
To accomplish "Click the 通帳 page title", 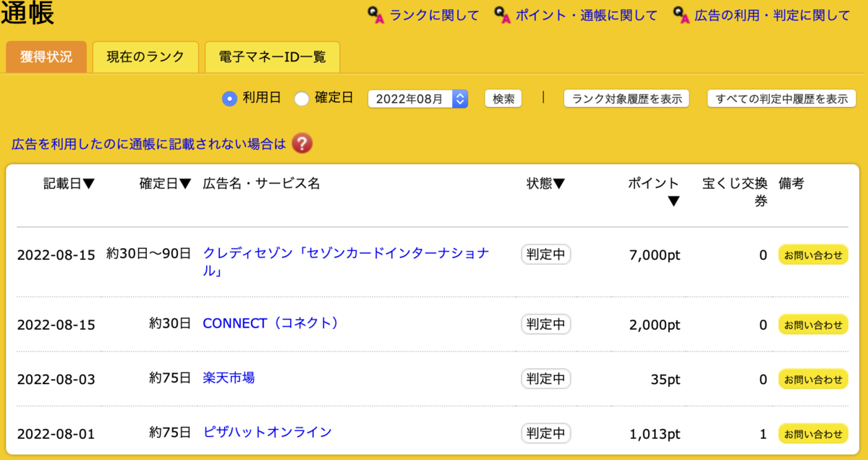I will [x=27, y=14].
